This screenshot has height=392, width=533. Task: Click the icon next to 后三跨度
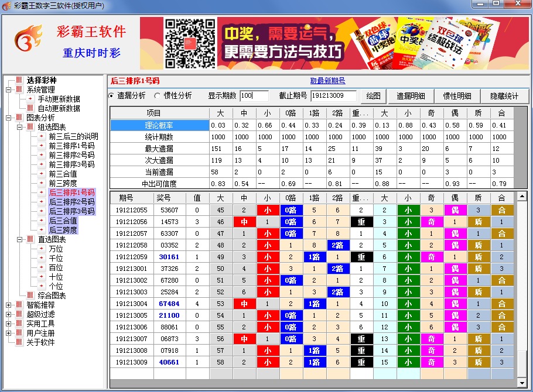point(42,230)
